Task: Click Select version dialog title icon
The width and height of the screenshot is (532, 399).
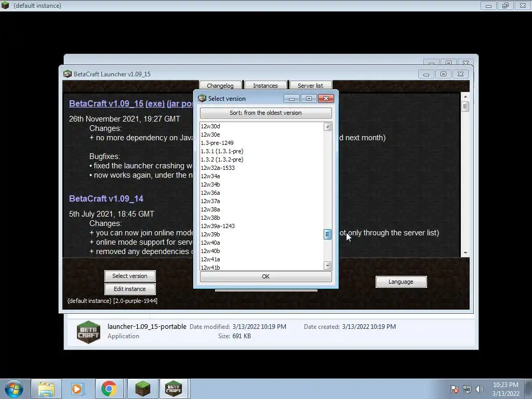Action: click(202, 98)
